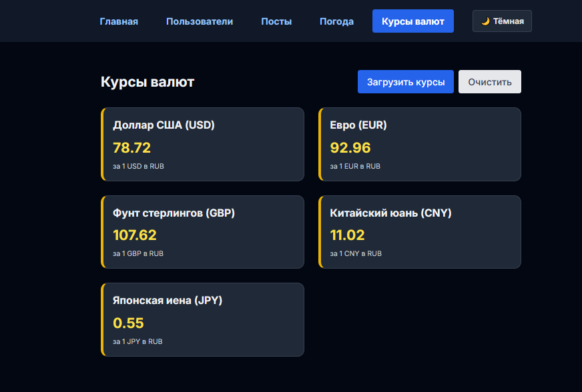Navigate to the Пользователи section
Image resolution: width=582 pixels, height=392 pixels.
click(199, 21)
